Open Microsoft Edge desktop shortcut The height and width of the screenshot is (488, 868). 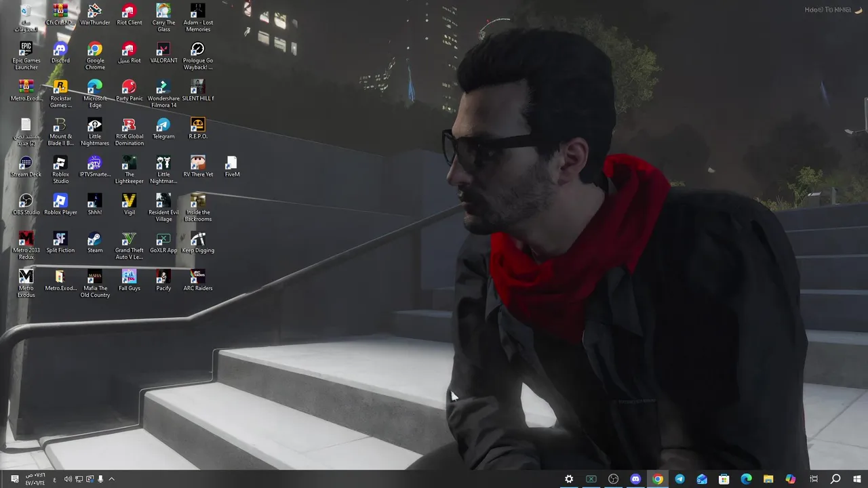point(95,94)
